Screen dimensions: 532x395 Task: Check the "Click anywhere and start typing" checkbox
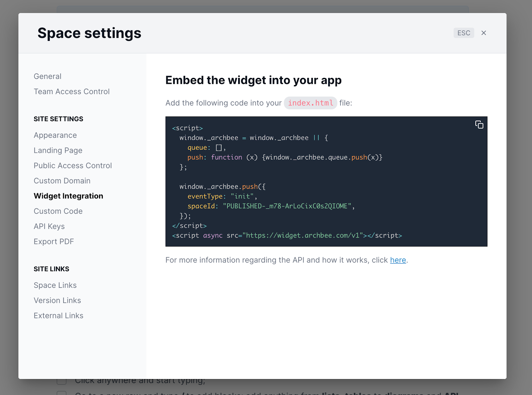pos(61,380)
